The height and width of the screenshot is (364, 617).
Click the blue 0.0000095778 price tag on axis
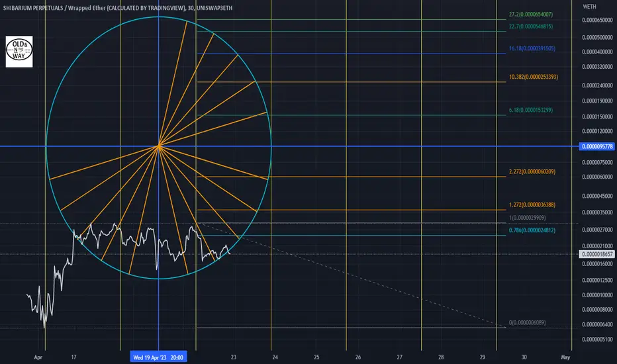(596, 146)
